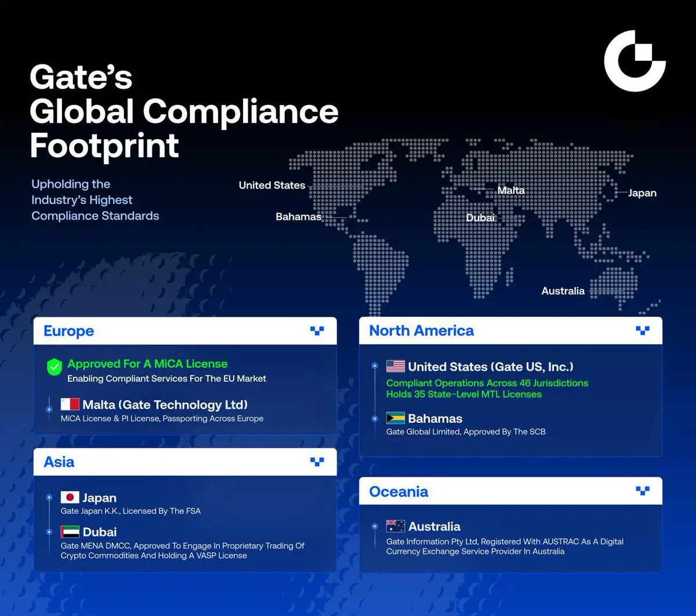Click the bullet dot beside Australia entry

(x=375, y=526)
